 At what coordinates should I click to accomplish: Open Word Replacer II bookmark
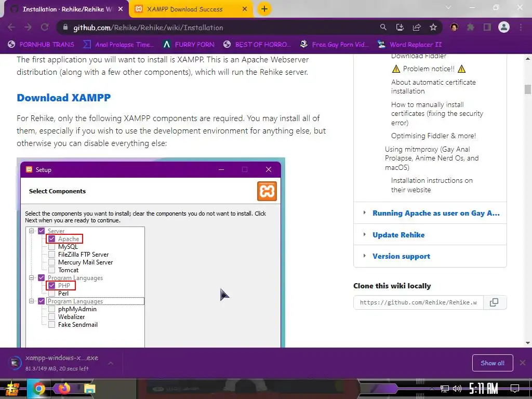pos(409,45)
